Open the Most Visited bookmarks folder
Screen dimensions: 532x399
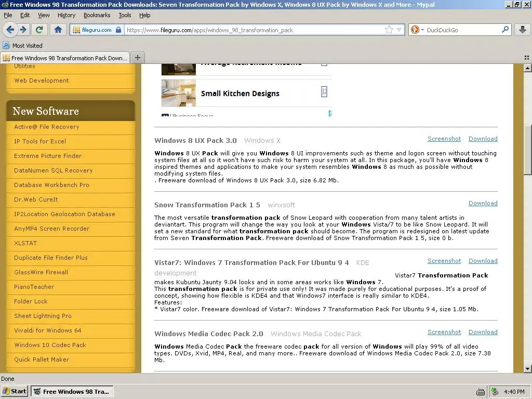tap(23, 46)
